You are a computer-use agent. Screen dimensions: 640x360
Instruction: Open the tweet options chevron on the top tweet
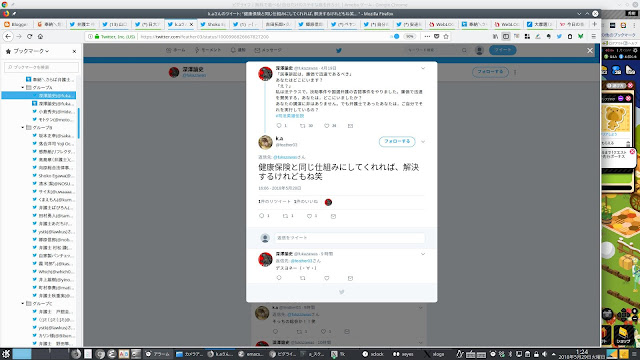(423, 68)
